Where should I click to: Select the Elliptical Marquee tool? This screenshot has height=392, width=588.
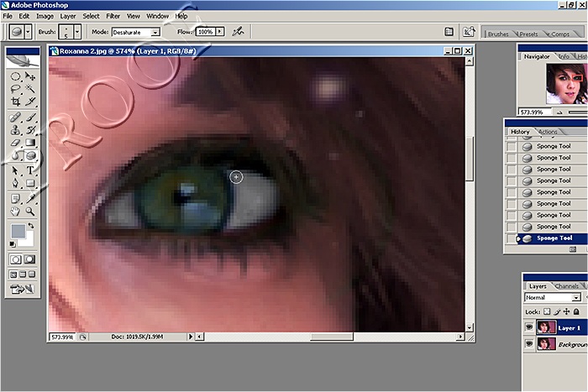[15, 77]
